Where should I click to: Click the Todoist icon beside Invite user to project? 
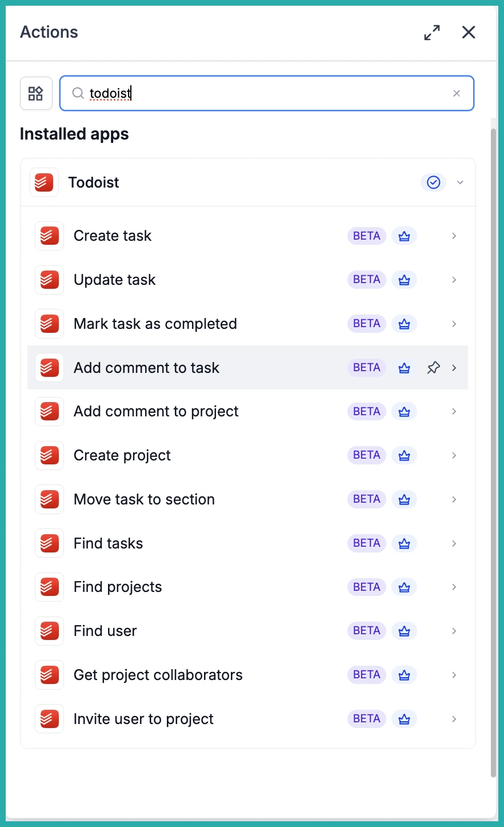coord(49,719)
